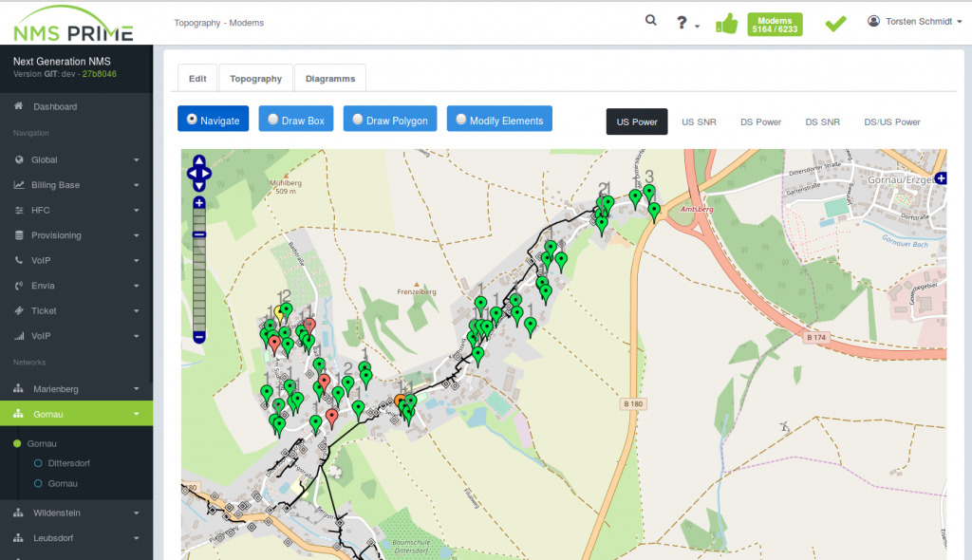Click the Global globe icon
This screenshot has height=560, width=972.
click(19, 159)
